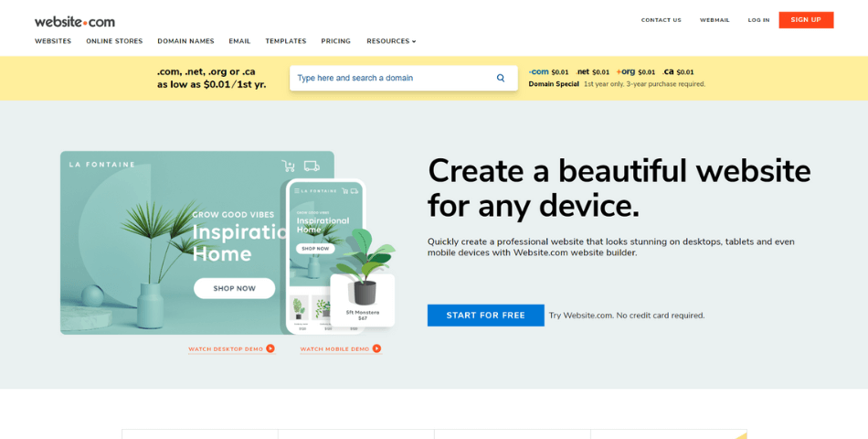Click the .com $0.01 domain price
Screen dimensions: 868x439
coord(549,71)
